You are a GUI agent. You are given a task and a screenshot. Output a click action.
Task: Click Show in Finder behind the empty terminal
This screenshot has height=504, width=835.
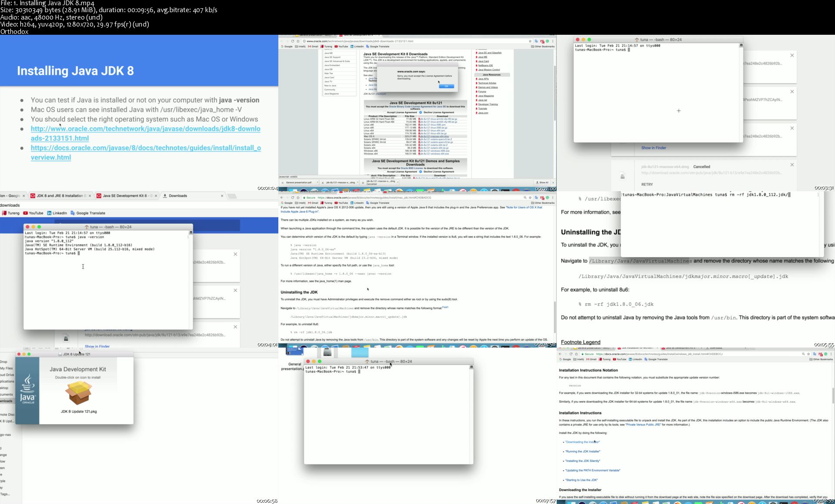(654, 148)
